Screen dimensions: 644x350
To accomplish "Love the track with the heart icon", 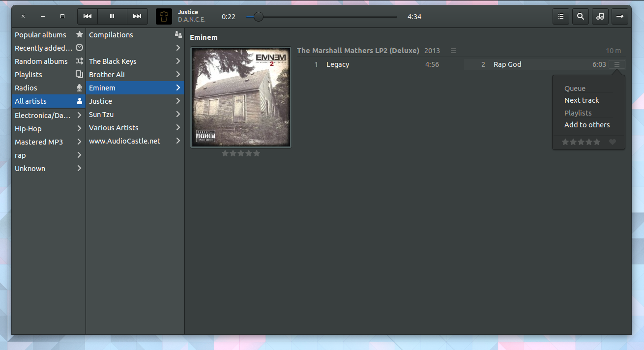I will [613, 142].
